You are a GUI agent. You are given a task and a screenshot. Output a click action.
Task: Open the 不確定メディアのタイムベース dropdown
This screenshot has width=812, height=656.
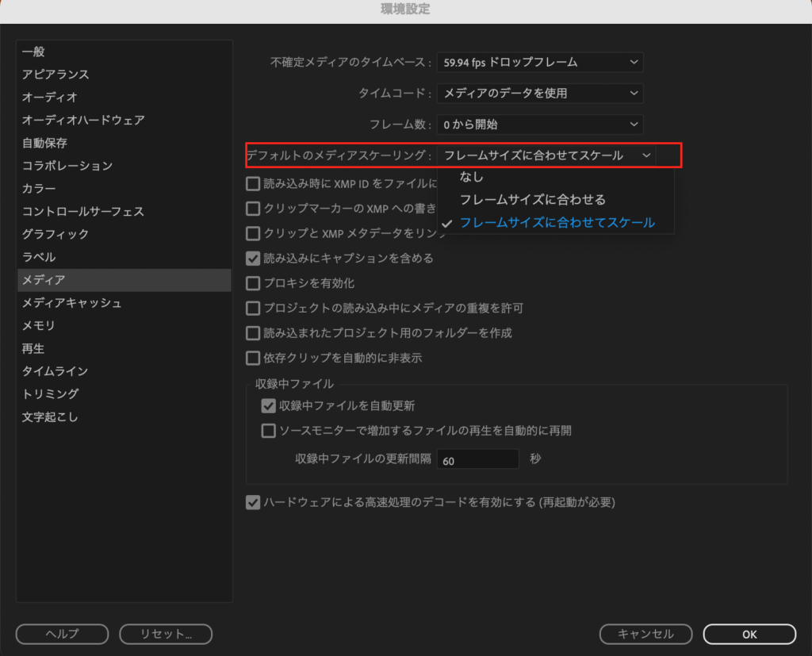[539, 62]
